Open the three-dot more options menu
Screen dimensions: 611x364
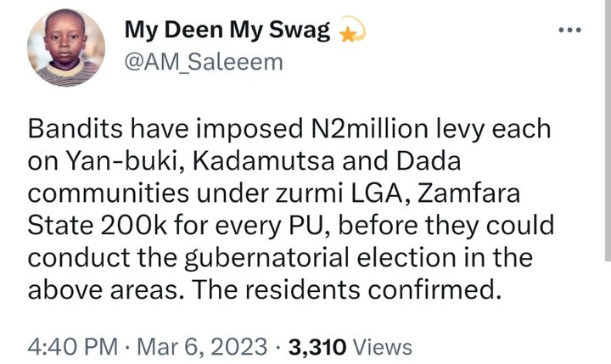(x=569, y=31)
